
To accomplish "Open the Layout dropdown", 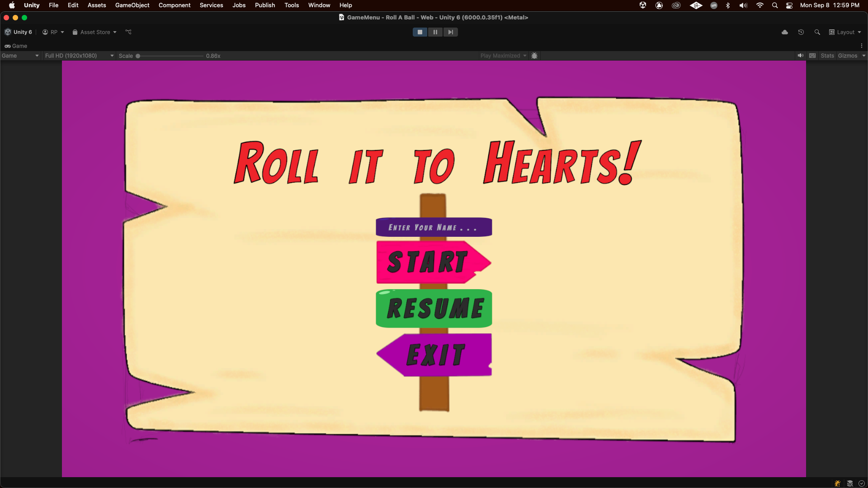I will pyautogui.click(x=845, y=32).
